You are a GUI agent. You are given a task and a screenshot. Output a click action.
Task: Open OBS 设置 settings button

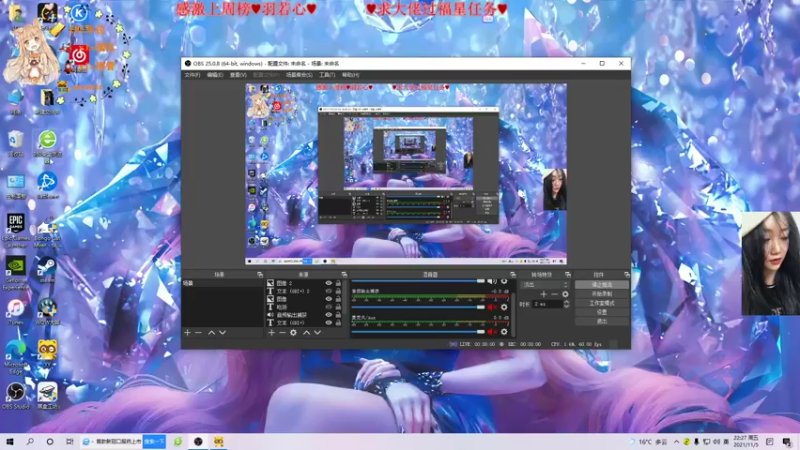602,312
